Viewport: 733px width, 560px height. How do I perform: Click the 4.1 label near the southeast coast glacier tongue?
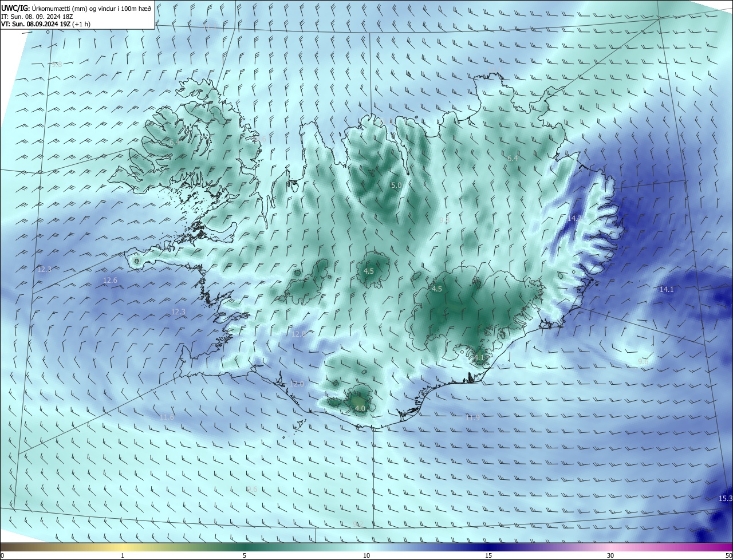[479, 358]
